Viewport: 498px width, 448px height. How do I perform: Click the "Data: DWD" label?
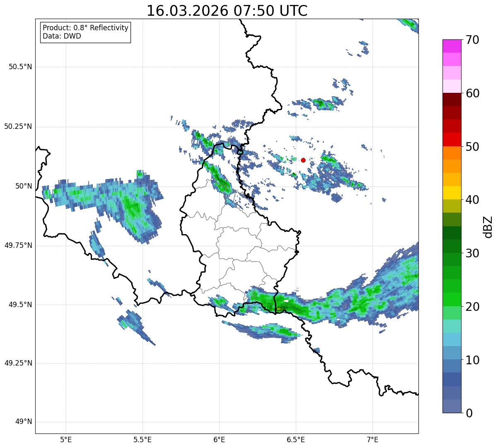click(62, 36)
